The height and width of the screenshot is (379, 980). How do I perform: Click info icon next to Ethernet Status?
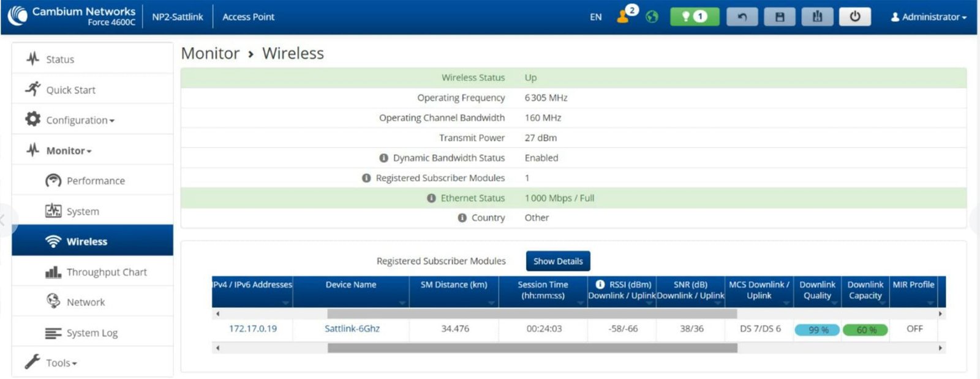[431, 198]
